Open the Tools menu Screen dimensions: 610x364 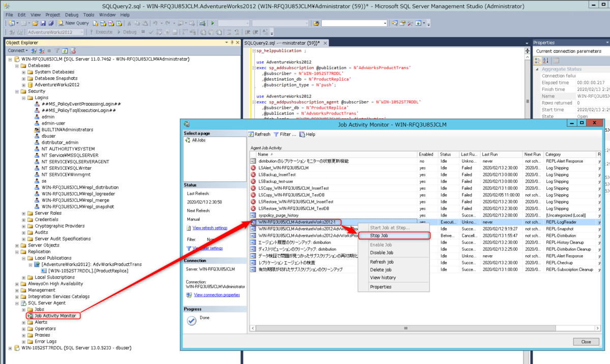(x=88, y=15)
